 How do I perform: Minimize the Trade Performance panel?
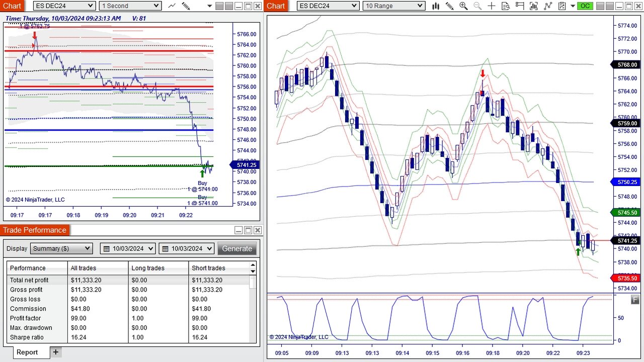[238, 230]
